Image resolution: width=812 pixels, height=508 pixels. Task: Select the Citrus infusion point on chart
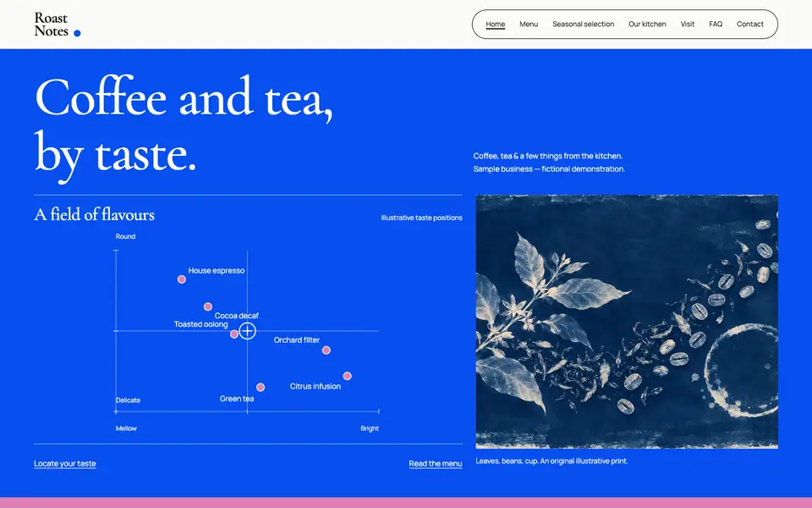(348, 376)
